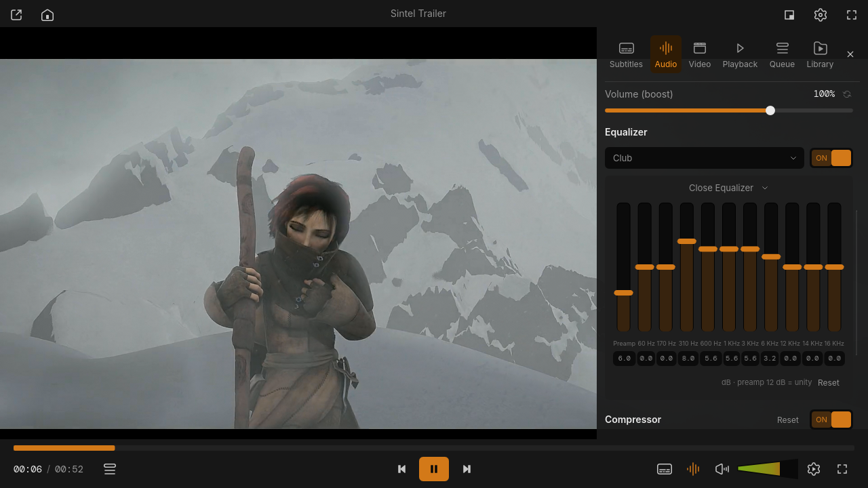The image size is (868, 488).
Task: Click 310 Hz value field 8.0
Action: tap(688, 359)
